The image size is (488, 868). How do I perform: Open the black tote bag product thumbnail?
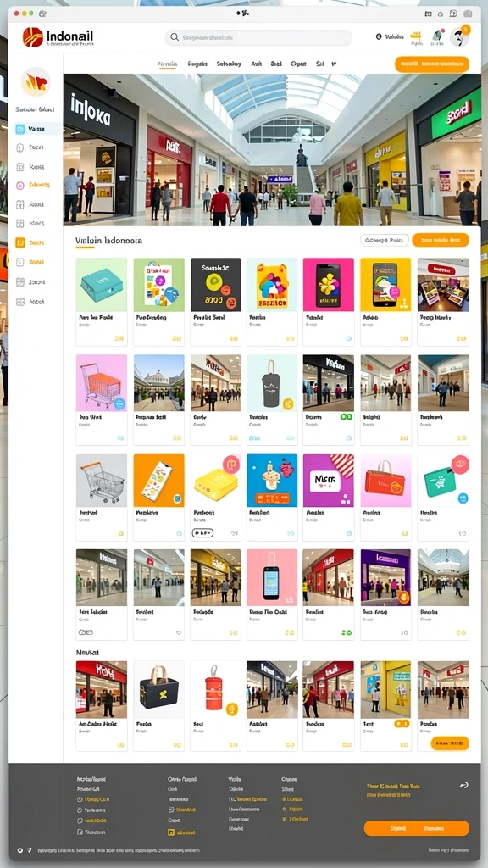[158, 689]
